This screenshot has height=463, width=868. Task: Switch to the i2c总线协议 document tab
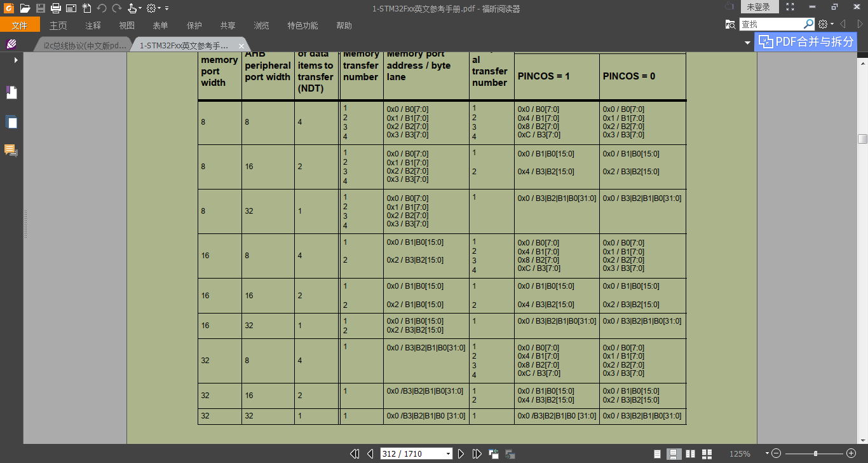(x=85, y=46)
